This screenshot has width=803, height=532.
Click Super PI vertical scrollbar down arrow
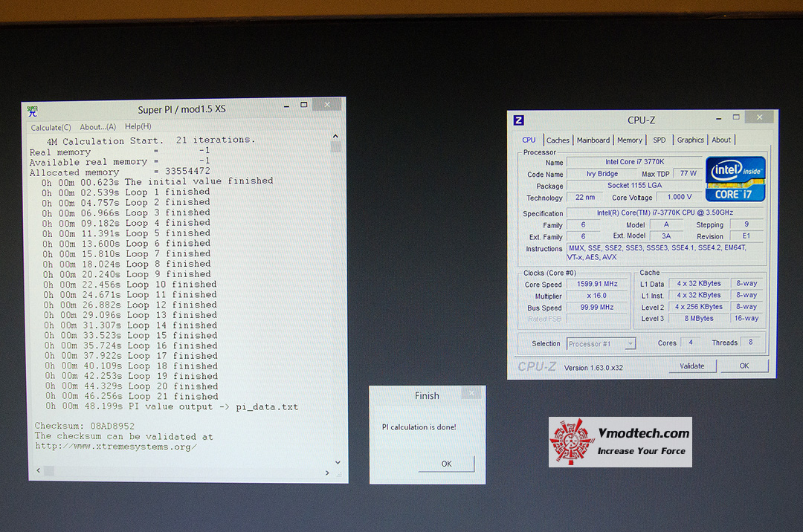pyautogui.click(x=338, y=462)
